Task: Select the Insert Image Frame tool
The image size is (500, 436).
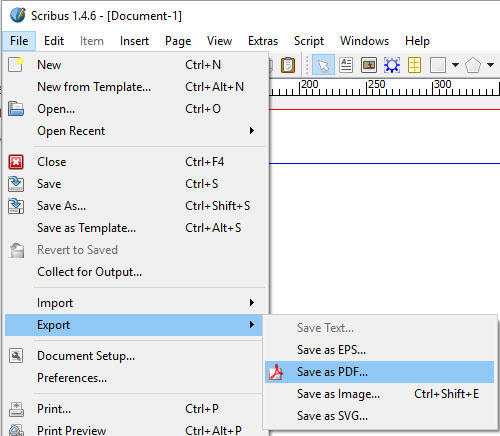Action: point(369,65)
